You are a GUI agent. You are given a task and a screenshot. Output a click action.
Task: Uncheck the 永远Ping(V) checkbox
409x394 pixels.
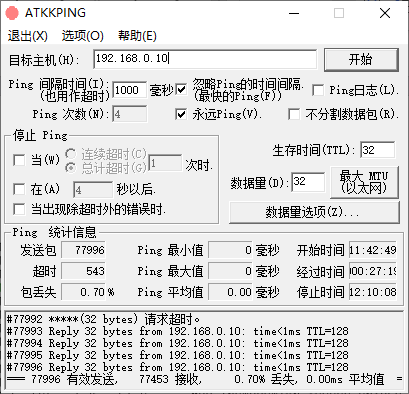181,114
